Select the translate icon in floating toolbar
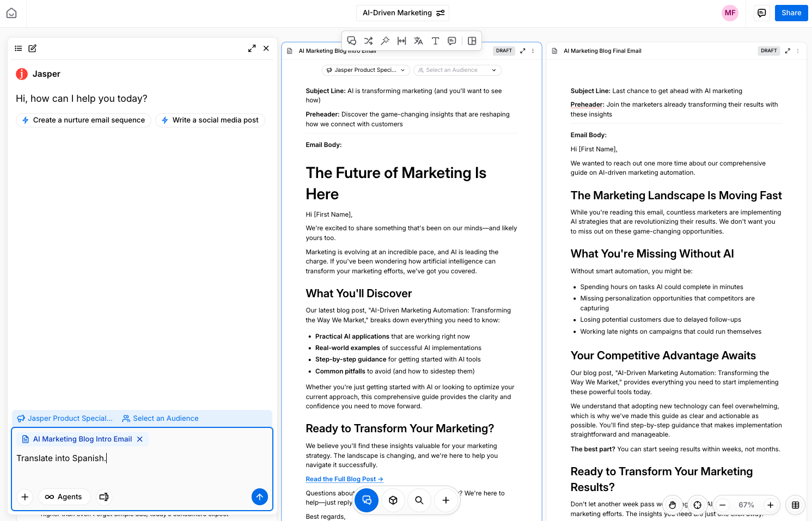This screenshot has width=812, height=521. tap(418, 41)
